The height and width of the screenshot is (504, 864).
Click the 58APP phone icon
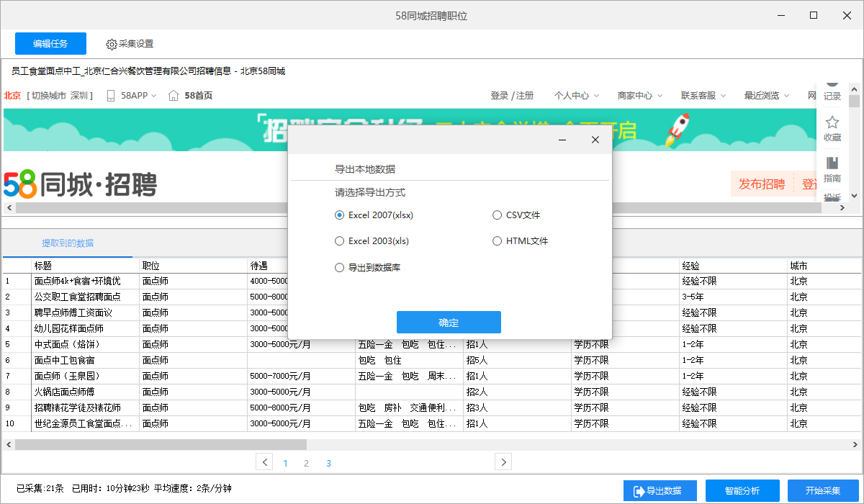pyautogui.click(x=111, y=95)
